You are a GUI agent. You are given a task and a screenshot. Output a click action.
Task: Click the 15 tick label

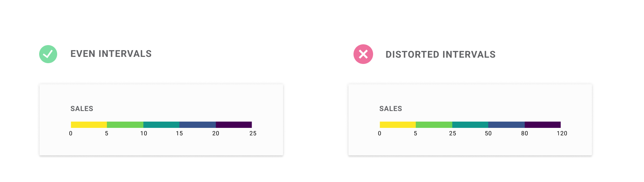[x=179, y=133]
